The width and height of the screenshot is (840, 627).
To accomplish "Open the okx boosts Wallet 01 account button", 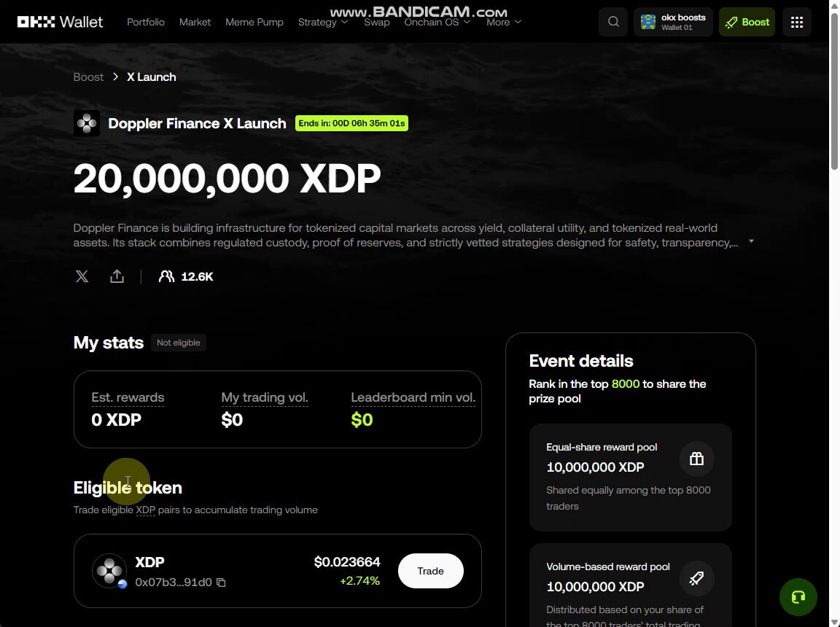I will [x=673, y=22].
